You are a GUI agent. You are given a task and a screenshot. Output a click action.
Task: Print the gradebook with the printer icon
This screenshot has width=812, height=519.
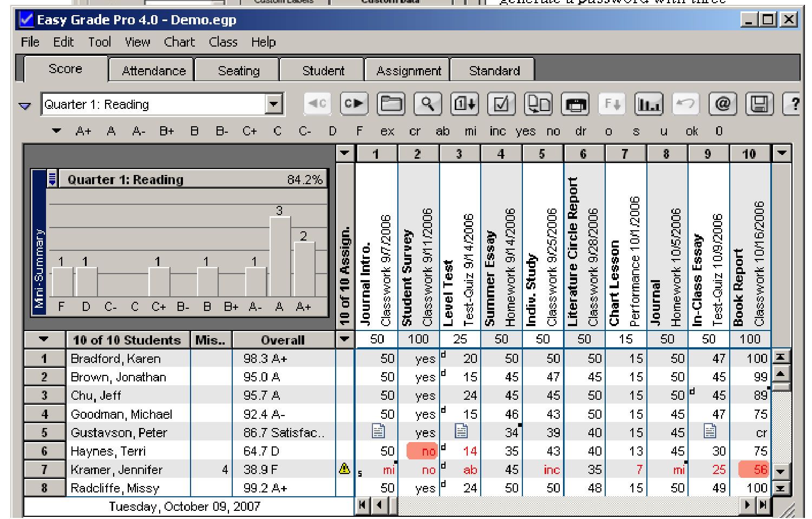pyautogui.click(x=575, y=105)
